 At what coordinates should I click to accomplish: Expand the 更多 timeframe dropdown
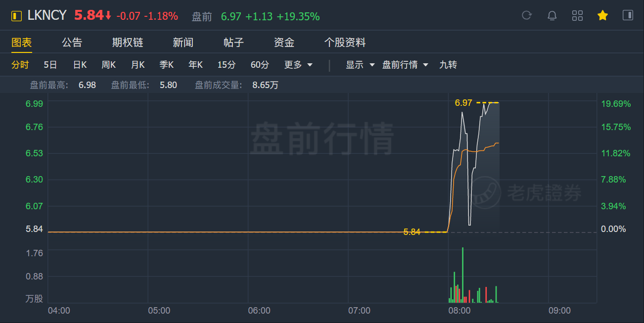(298, 65)
